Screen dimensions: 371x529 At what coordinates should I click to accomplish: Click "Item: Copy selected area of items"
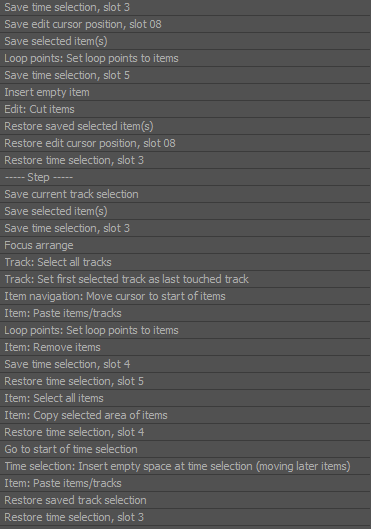click(185, 415)
